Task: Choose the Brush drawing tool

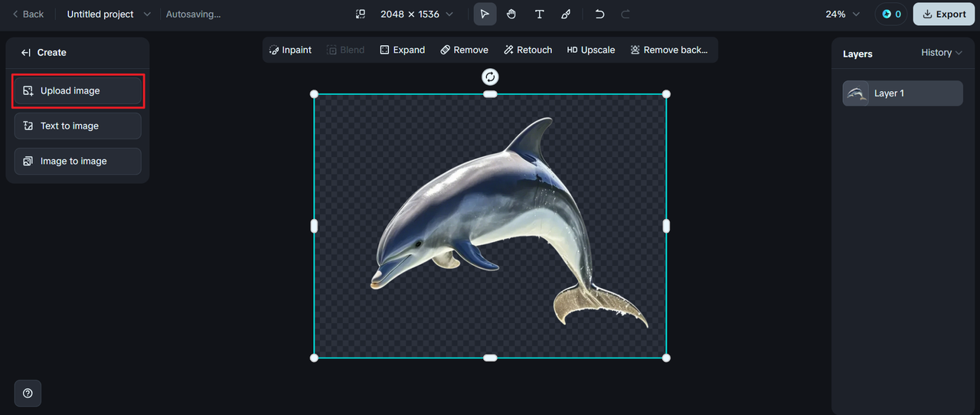Action: click(x=566, y=15)
